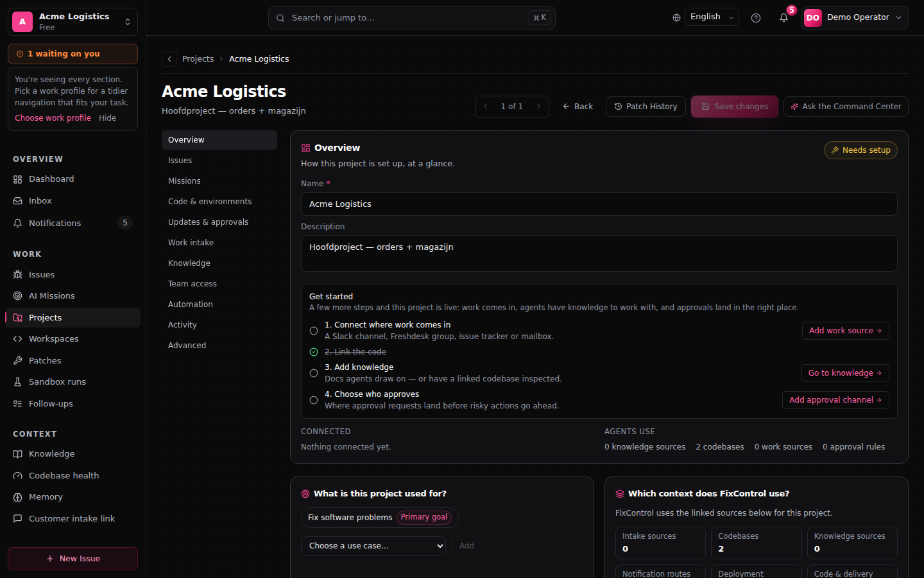Open help via the question mark icon
The image size is (924, 578).
click(x=756, y=18)
